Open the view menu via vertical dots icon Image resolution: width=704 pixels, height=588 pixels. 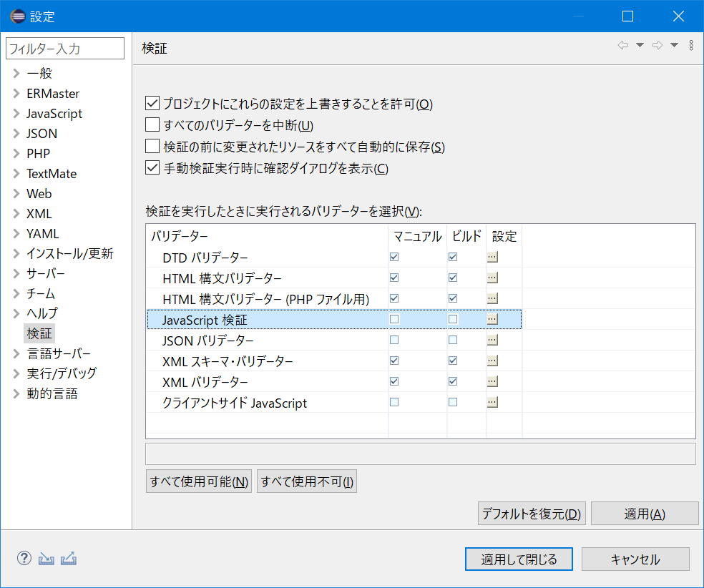(x=690, y=45)
